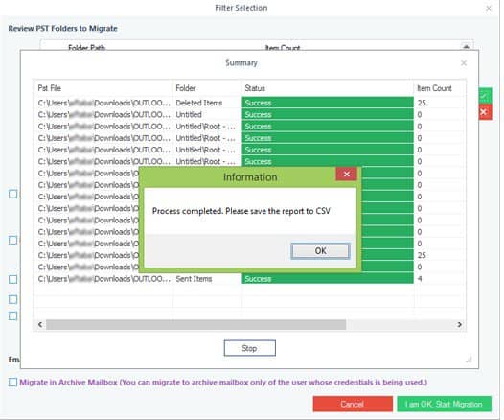Click the Pst File path of Deleted Items row
504x420 pixels.
[x=103, y=103]
